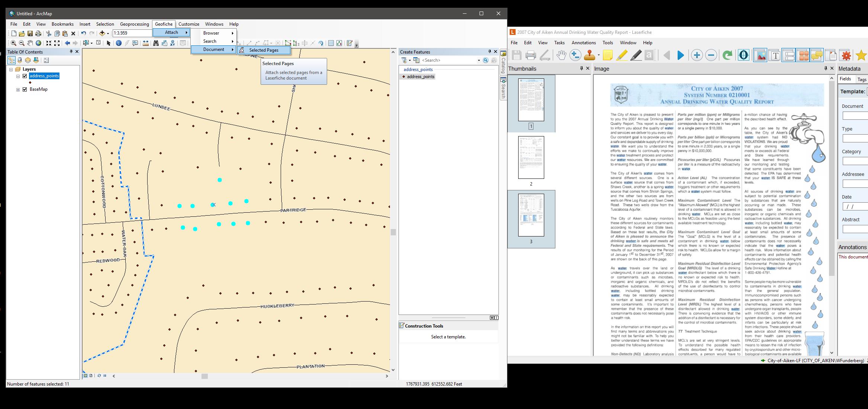Click the green rotate page icon
The image size is (868, 409).
click(x=727, y=55)
